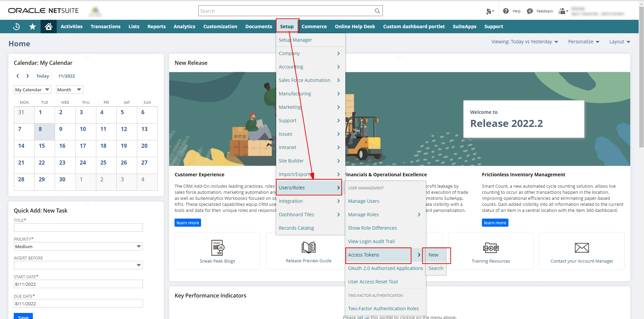The height and width of the screenshot is (319, 644).
Task: Click the Home icon in navigation bar
Action: (48, 27)
